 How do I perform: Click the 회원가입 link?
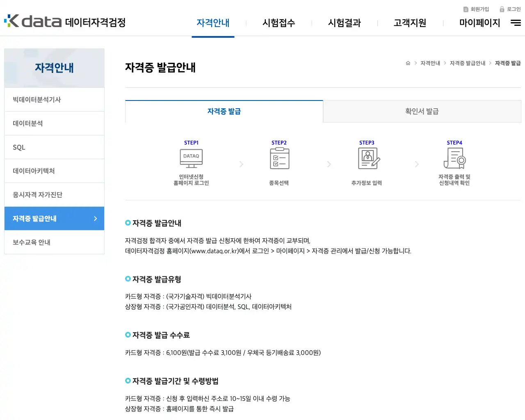point(479,9)
